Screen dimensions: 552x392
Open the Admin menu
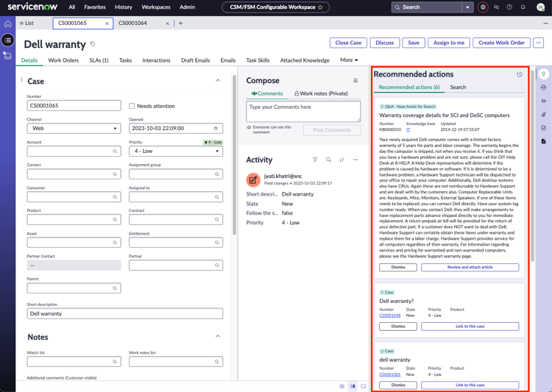187,7
